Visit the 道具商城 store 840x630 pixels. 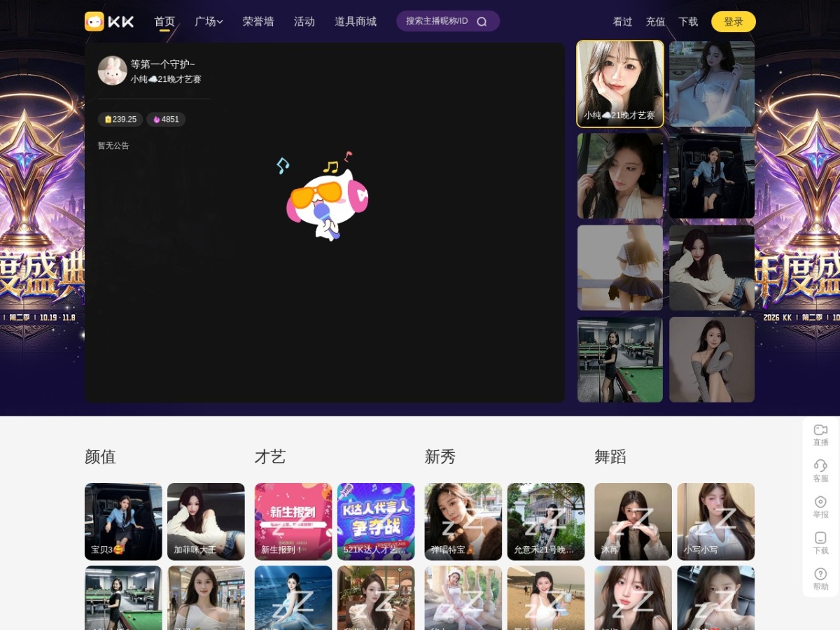click(x=356, y=21)
